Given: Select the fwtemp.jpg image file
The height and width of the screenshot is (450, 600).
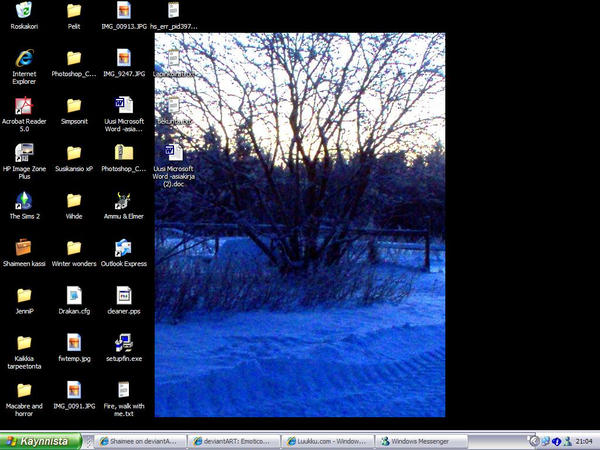Looking at the screenshot, I should 74,348.
